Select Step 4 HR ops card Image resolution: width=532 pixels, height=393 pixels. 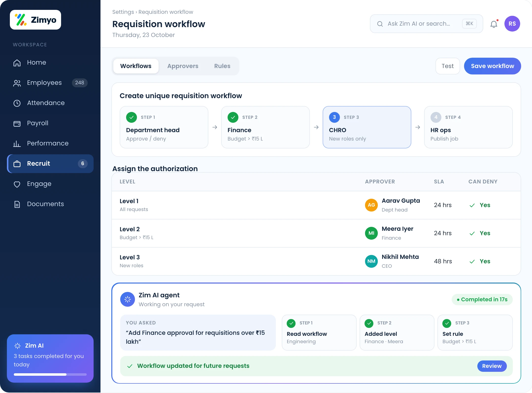coord(468,127)
